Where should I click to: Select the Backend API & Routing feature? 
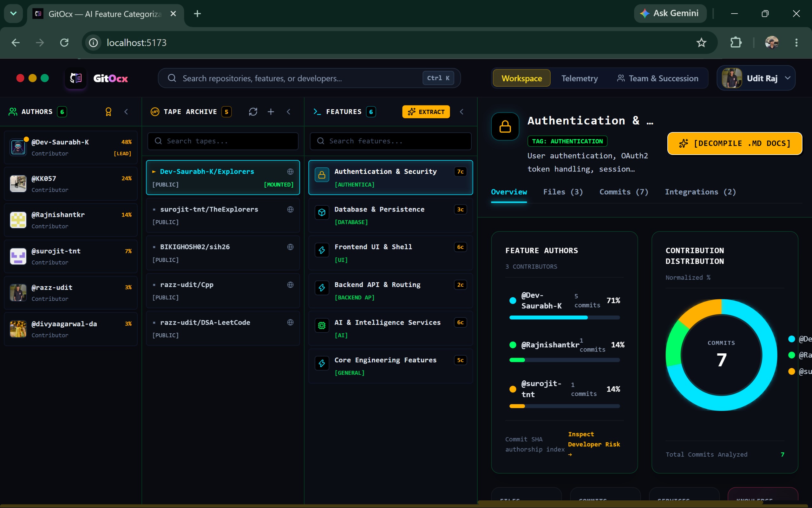pyautogui.click(x=390, y=291)
